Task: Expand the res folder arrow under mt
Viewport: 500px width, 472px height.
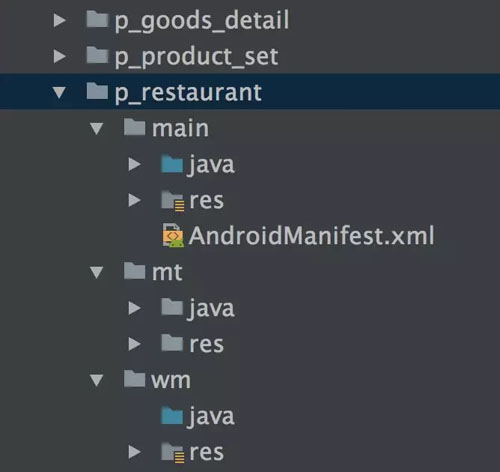Action: pyautogui.click(x=134, y=344)
